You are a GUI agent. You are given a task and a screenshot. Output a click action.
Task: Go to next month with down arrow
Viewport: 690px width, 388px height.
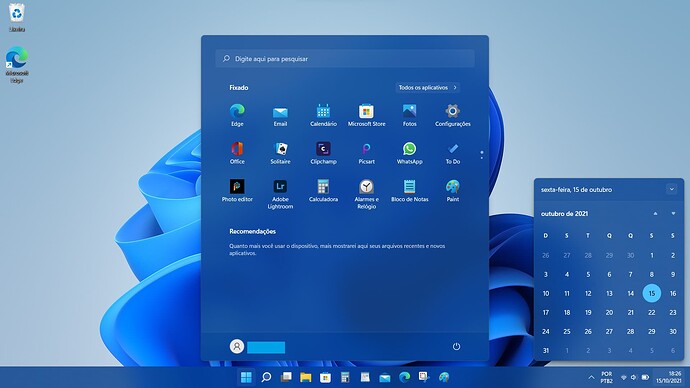point(673,214)
